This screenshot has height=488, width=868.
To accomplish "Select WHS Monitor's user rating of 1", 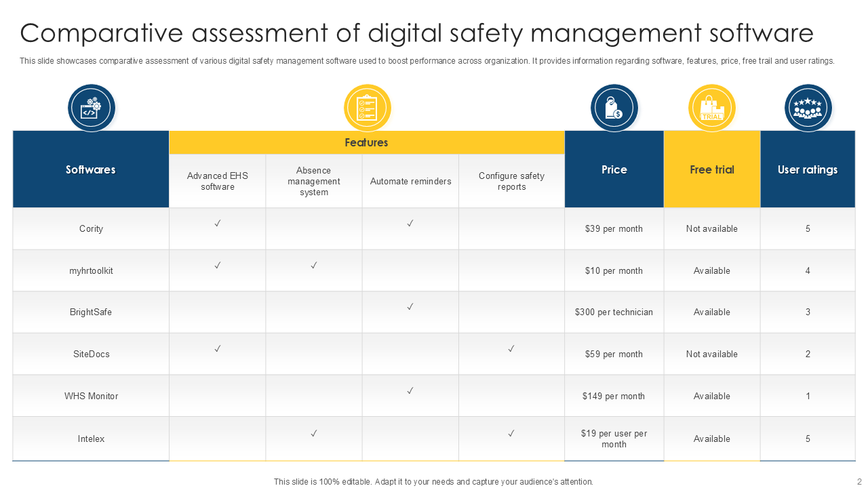I will pyautogui.click(x=808, y=396).
